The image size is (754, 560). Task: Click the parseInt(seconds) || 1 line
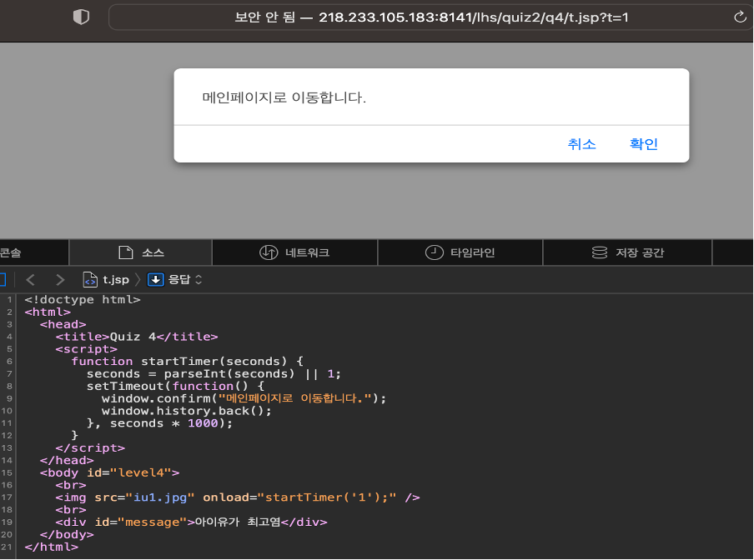point(214,373)
